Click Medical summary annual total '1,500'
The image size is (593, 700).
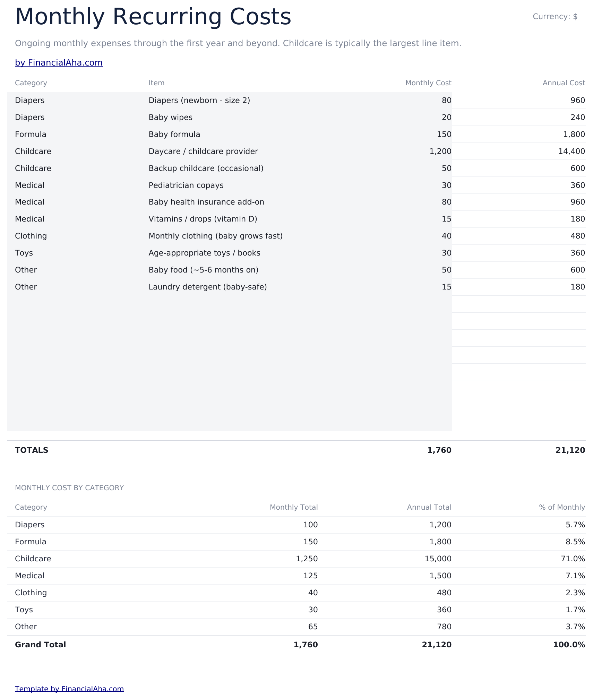(440, 576)
